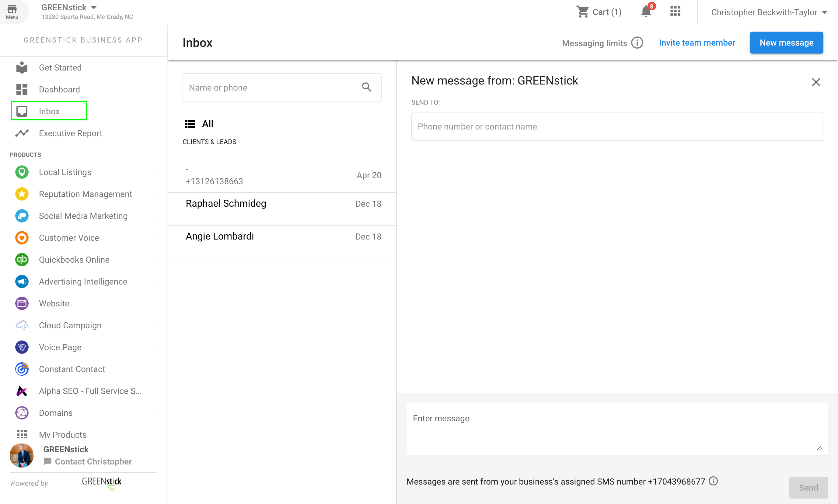This screenshot has height=504, width=838.
Task: Click Invite team member link
Action: pyautogui.click(x=697, y=43)
